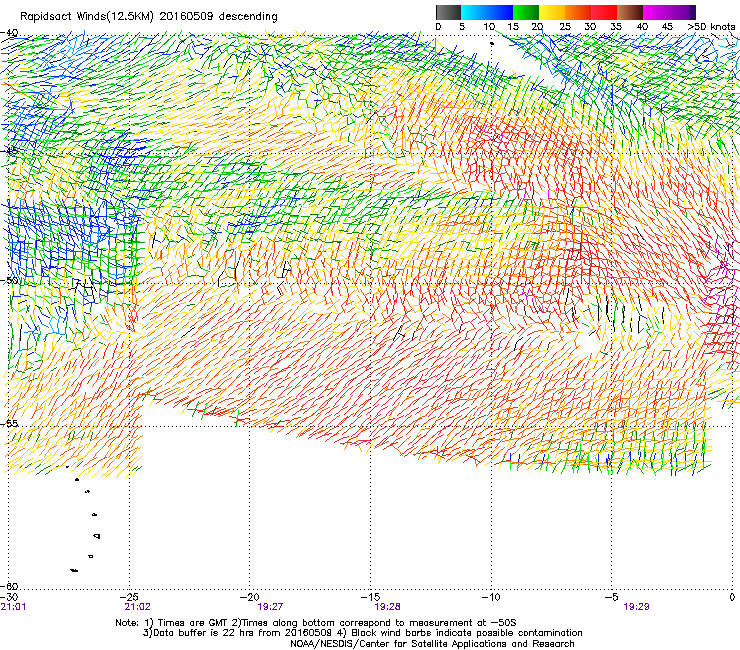Click the brown 35-40 knots color segment
Image resolution: width=740 pixels, height=650 pixels.
(x=630, y=12)
